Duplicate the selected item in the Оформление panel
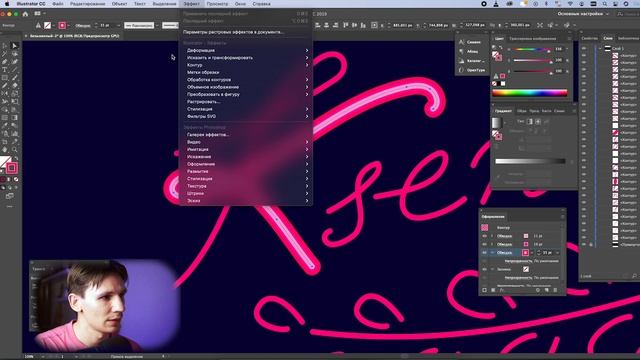Viewport: 640px width, 360px height. point(547,290)
